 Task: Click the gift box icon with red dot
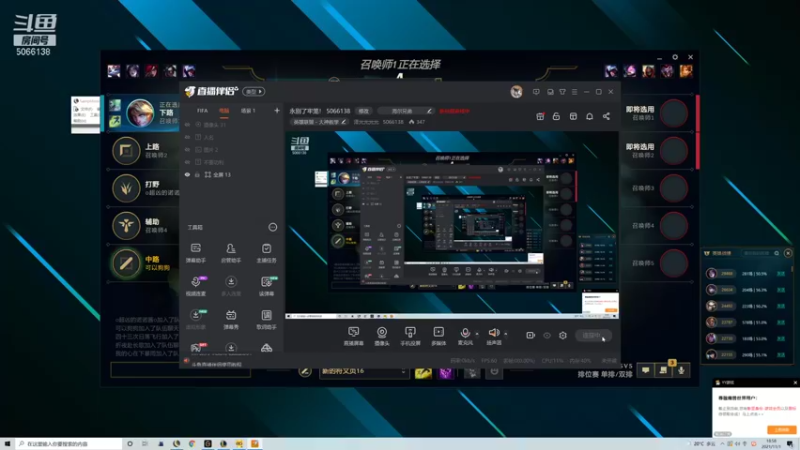tap(540, 116)
